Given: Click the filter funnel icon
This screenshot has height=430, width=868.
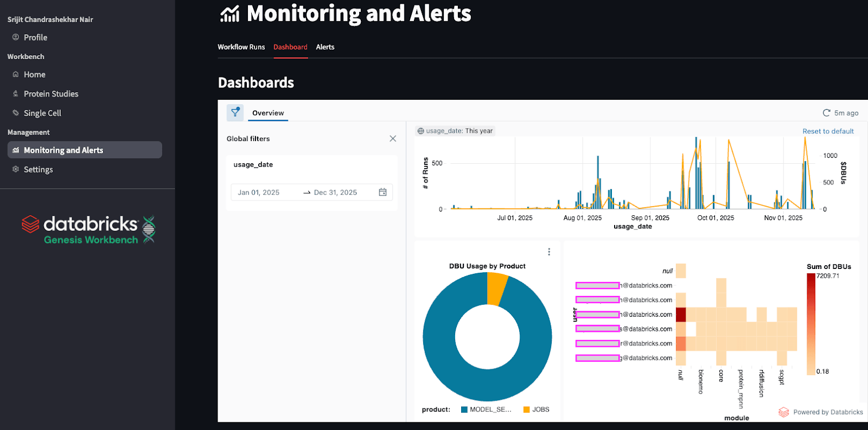Looking at the screenshot, I should pyautogui.click(x=235, y=112).
